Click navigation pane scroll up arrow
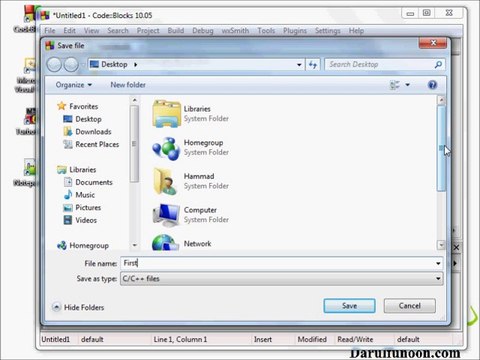Image resolution: width=480 pixels, height=360 pixels. pyautogui.click(x=134, y=100)
